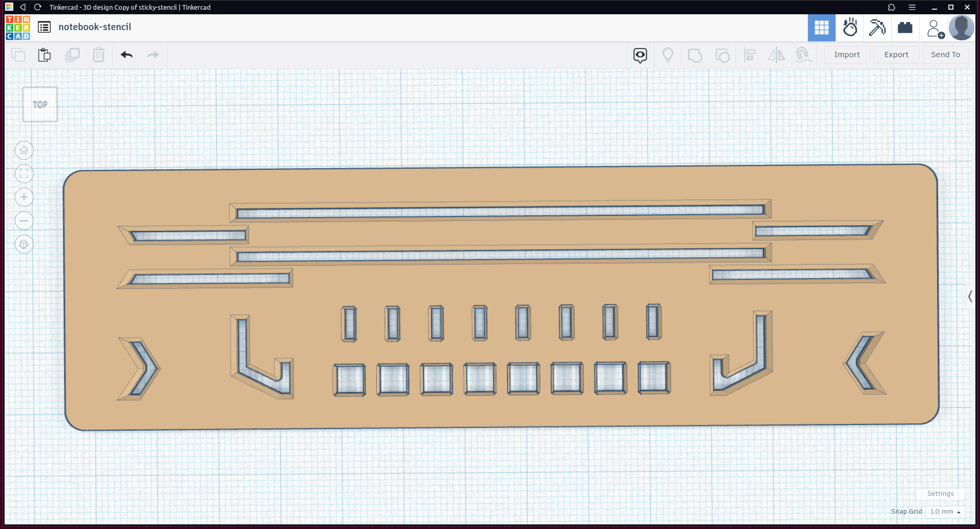Open the Blocks pickaxe mode
This screenshot has height=529, width=980.
tap(877, 28)
